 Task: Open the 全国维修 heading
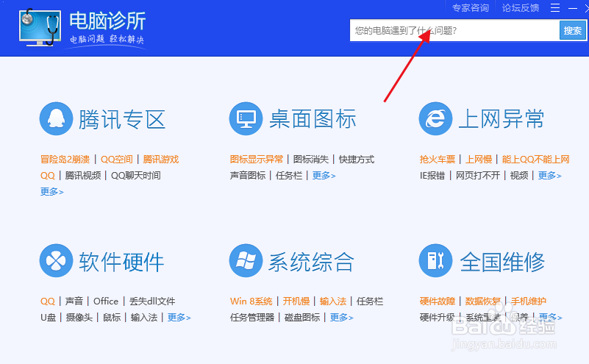[x=502, y=262]
